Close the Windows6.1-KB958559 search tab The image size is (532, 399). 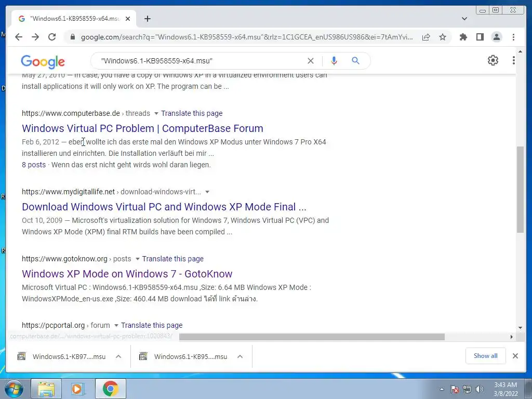pos(128,19)
